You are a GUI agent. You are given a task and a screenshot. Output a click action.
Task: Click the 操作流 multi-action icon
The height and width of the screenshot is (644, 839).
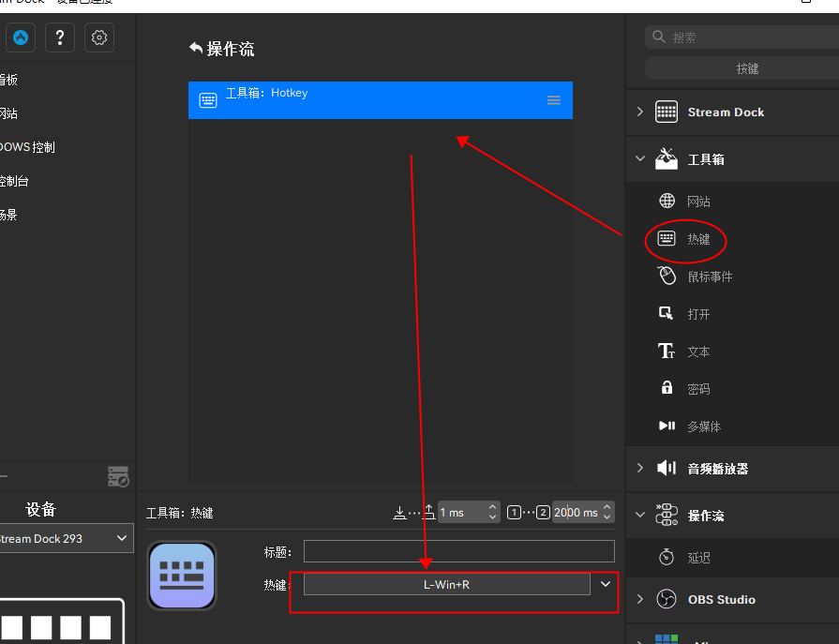667,515
